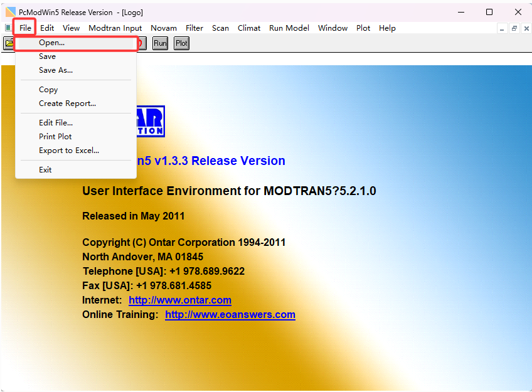
Task: Open the Climat menu
Action: 248,28
